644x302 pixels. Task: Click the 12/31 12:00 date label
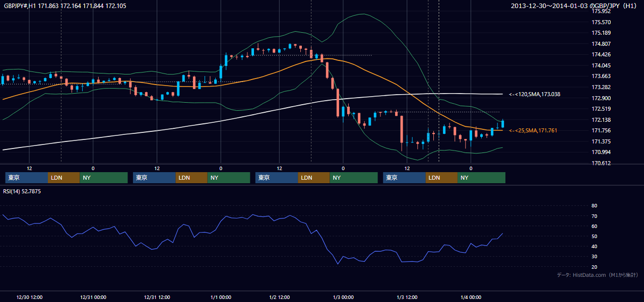click(x=157, y=297)
